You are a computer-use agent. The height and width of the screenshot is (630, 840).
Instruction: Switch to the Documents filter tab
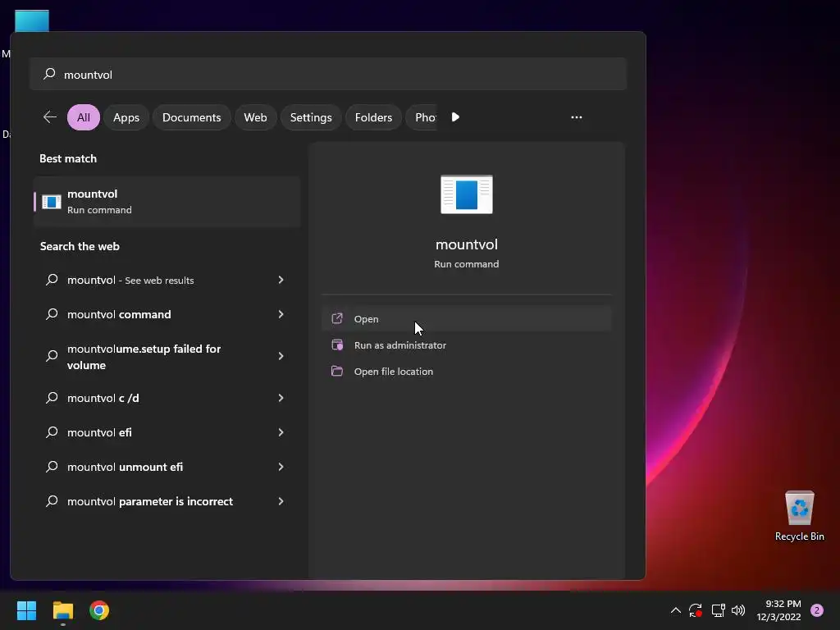pyautogui.click(x=192, y=117)
